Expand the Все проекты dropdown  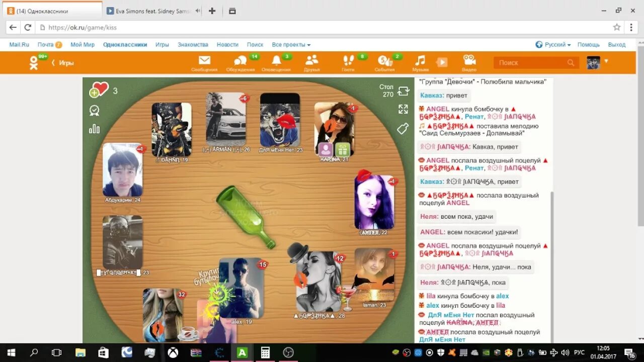pos(291,45)
